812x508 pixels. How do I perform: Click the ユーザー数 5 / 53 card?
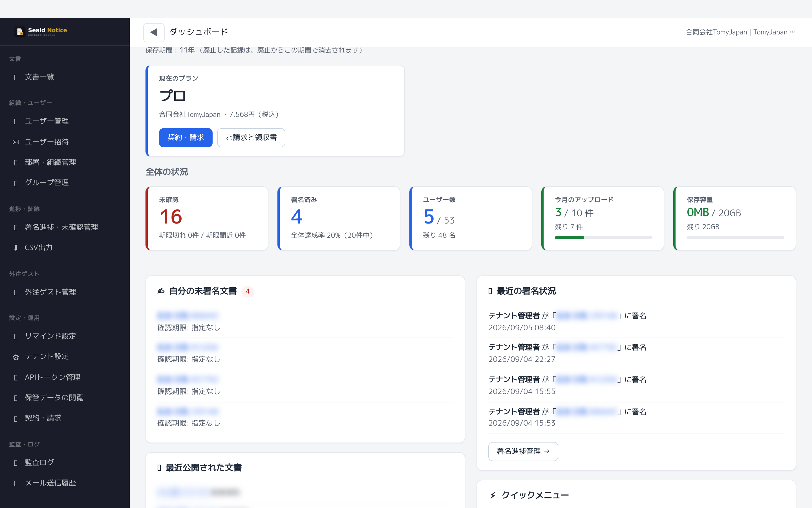click(470, 218)
